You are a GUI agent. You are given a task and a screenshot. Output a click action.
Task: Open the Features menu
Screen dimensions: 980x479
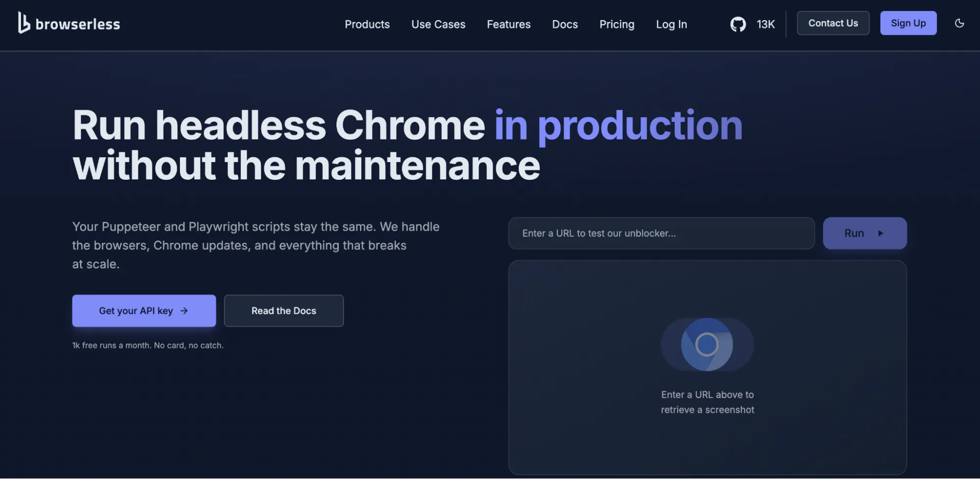508,24
